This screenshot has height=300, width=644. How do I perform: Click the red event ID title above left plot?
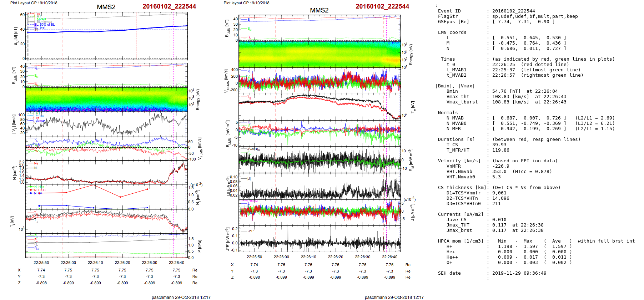[169, 6]
